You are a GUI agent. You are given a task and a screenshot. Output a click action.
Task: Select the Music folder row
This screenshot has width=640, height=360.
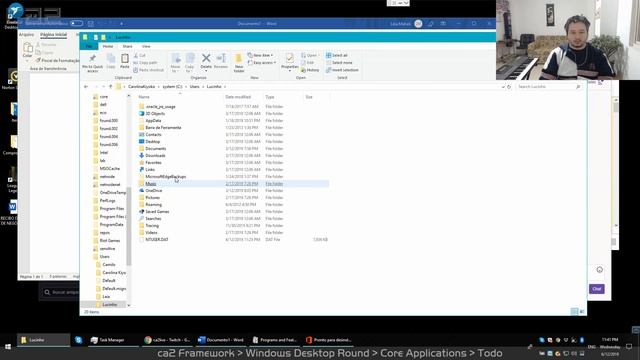(x=233, y=184)
